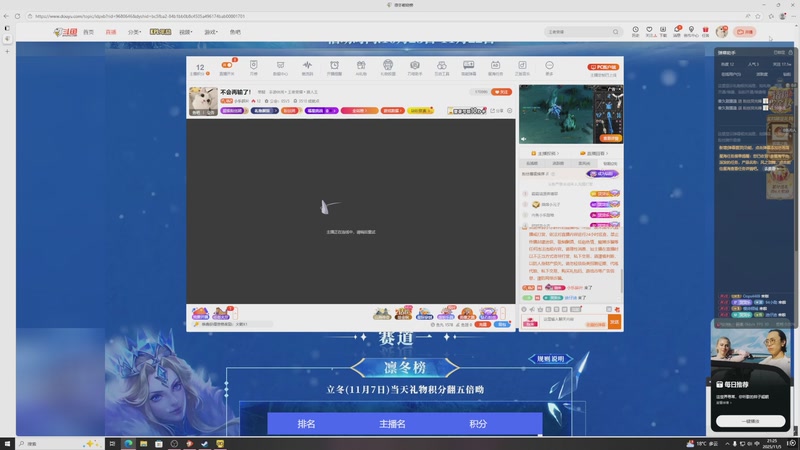Click the mini game preview thumbnail
Screen dimensions: 800x450
(571, 114)
